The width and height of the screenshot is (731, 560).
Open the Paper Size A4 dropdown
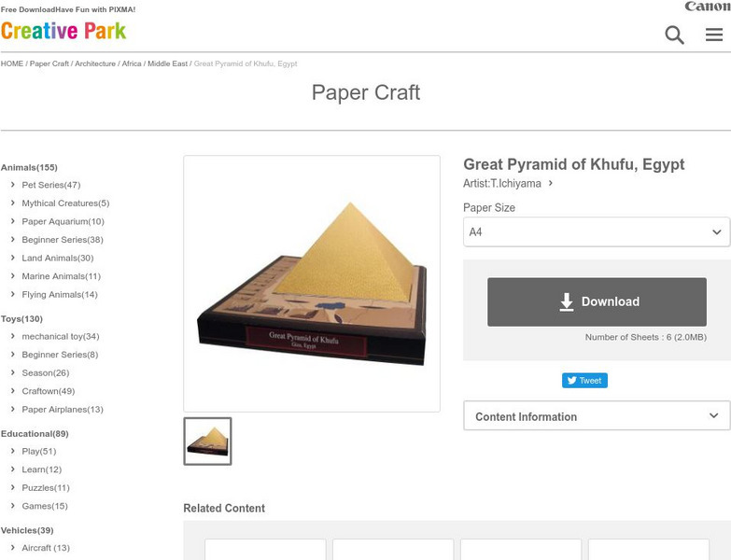(x=597, y=231)
